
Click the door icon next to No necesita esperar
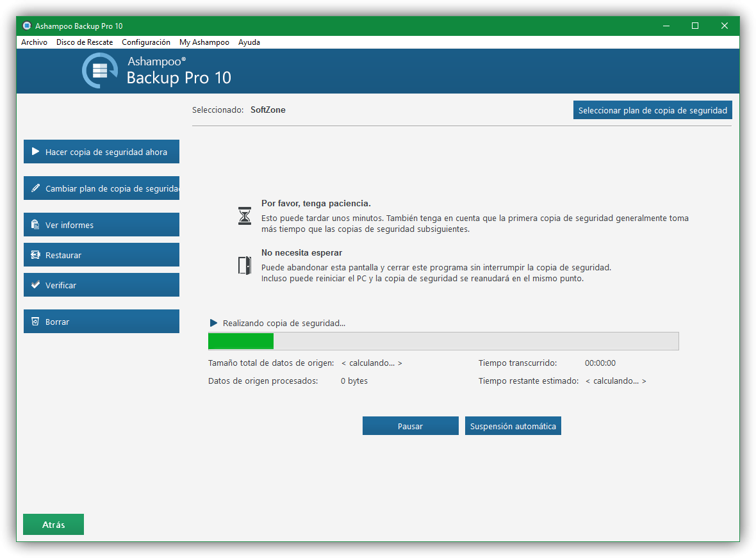tap(245, 265)
